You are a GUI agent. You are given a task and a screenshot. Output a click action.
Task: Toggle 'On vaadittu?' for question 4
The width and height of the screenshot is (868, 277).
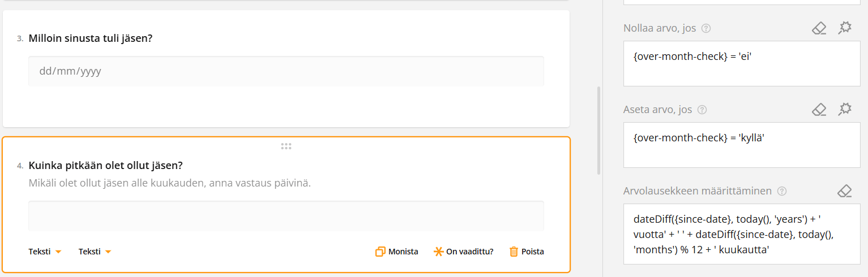(x=464, y=252)
